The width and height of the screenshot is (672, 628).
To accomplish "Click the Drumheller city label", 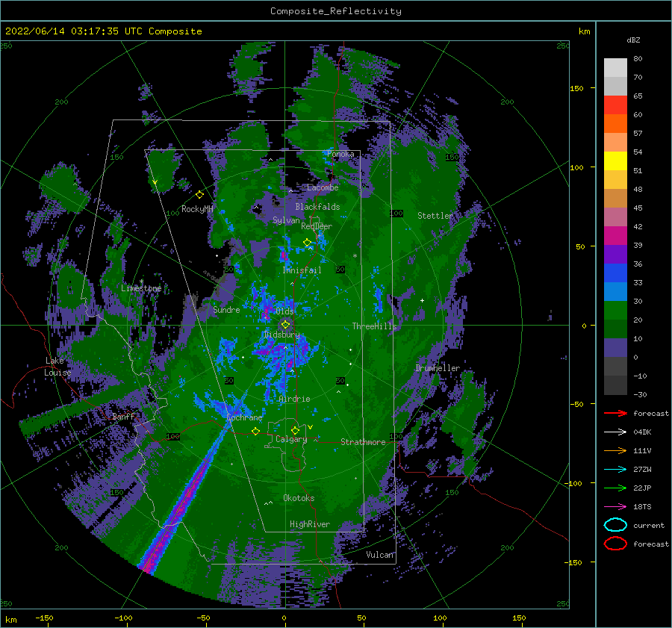I will (x=438, y=368).
